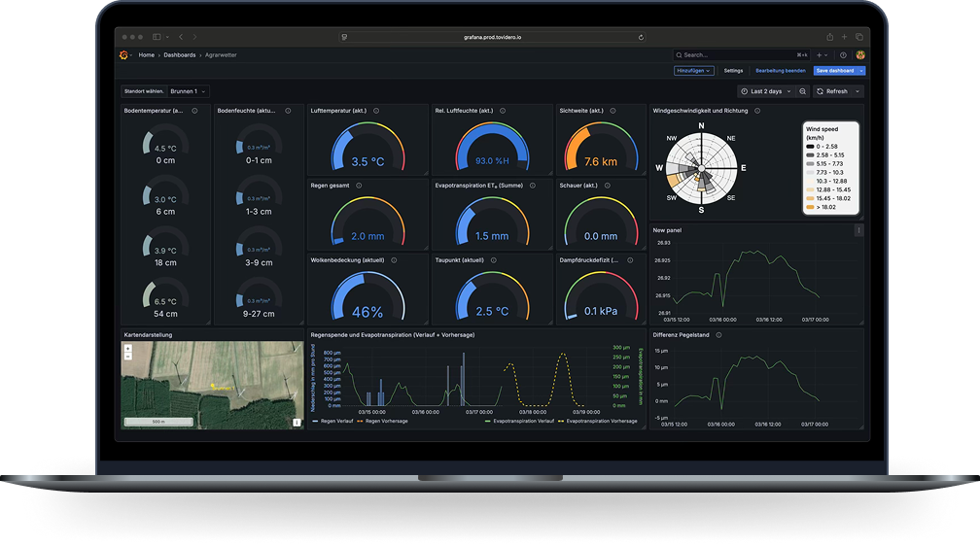Open info icon on Regen gesamt panel
Viewport: 980px width, 546px height.
359,186
